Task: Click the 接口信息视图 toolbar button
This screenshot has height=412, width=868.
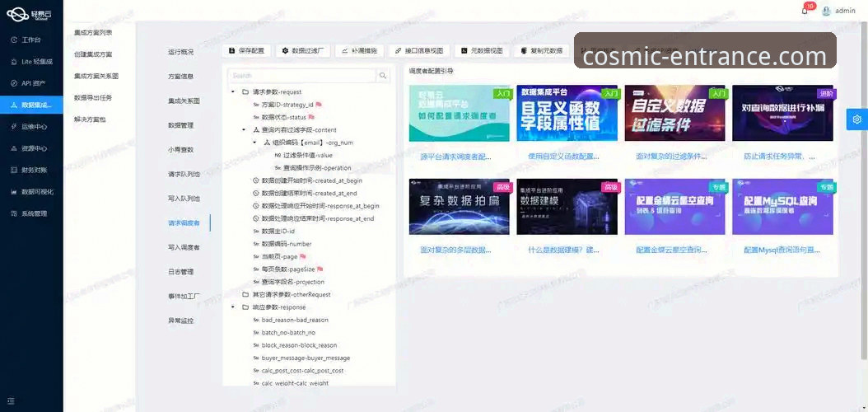Action: pos(420,50)
